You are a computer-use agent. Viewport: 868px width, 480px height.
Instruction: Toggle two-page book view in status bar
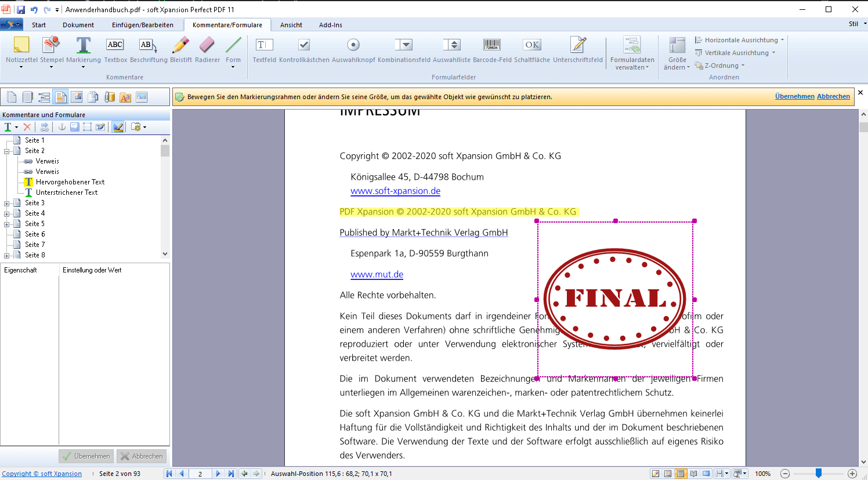click(x=693, y=474)
